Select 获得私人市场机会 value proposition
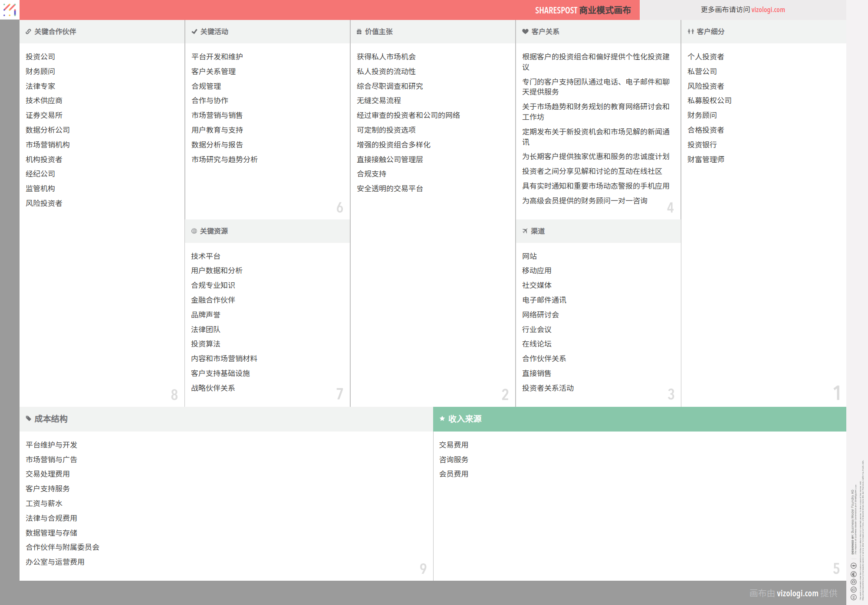The image size is (868, 605). click(386, 57)
